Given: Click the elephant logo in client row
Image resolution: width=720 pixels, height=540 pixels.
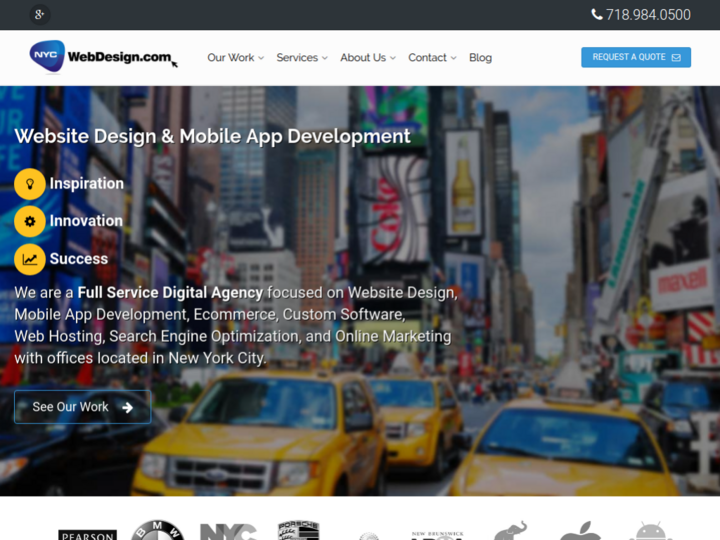Looking at the screenshot, I should 509,531.
